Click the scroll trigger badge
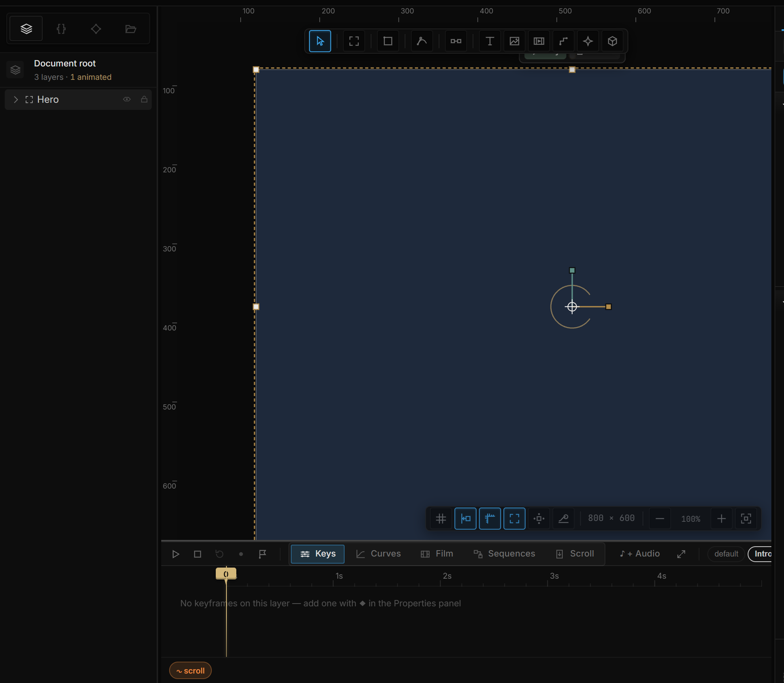This screenshot has height=683, width=784. tap(190, 671)
